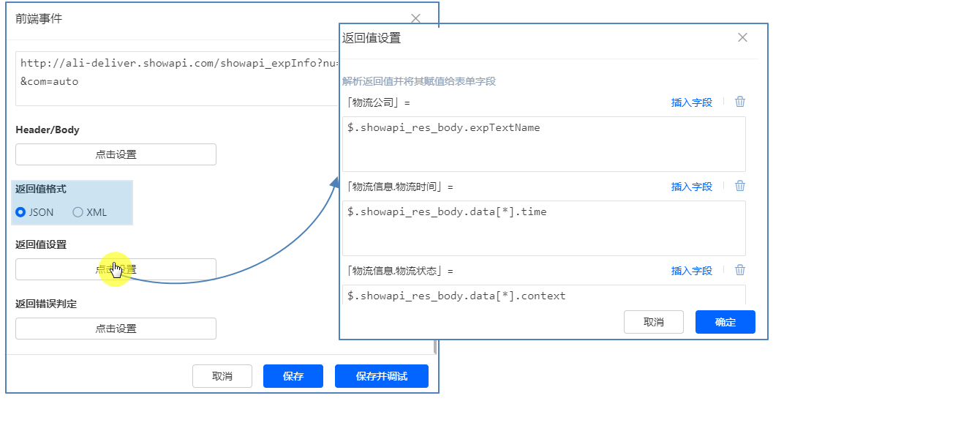The image size is (980, 431).
Task: Insert a field for 物流信息.物流状态
Action: 691,271
